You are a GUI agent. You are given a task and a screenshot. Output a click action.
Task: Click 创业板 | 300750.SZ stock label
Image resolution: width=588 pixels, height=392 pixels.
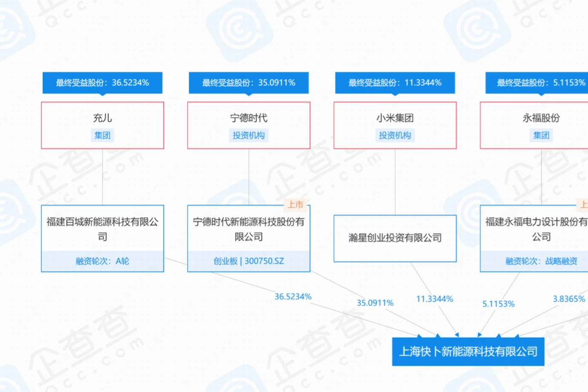click(x=249, y=261)
